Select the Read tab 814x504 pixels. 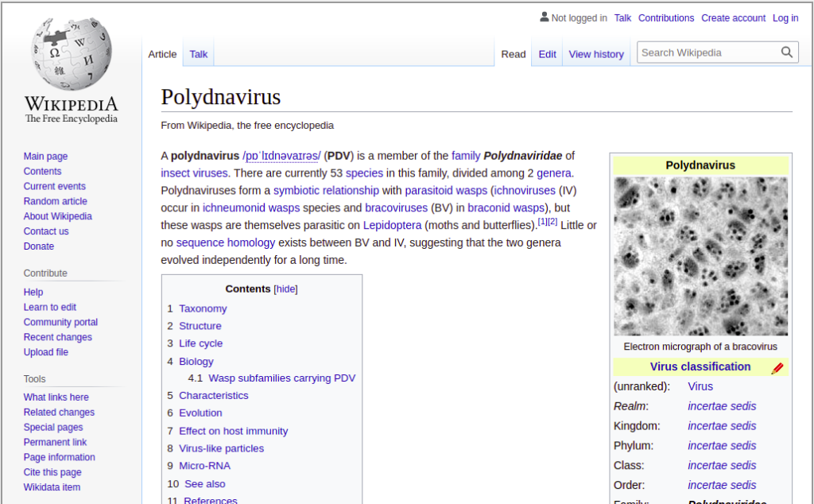coord(514,54)
